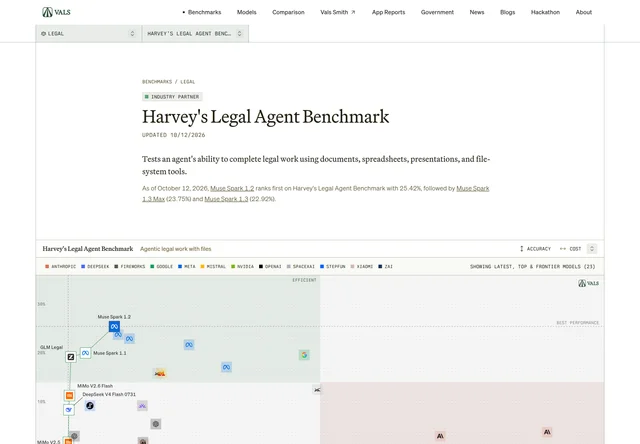Go to the Models nav item
The height and width of the screenshot is (444, 640).
click(247, 12)
